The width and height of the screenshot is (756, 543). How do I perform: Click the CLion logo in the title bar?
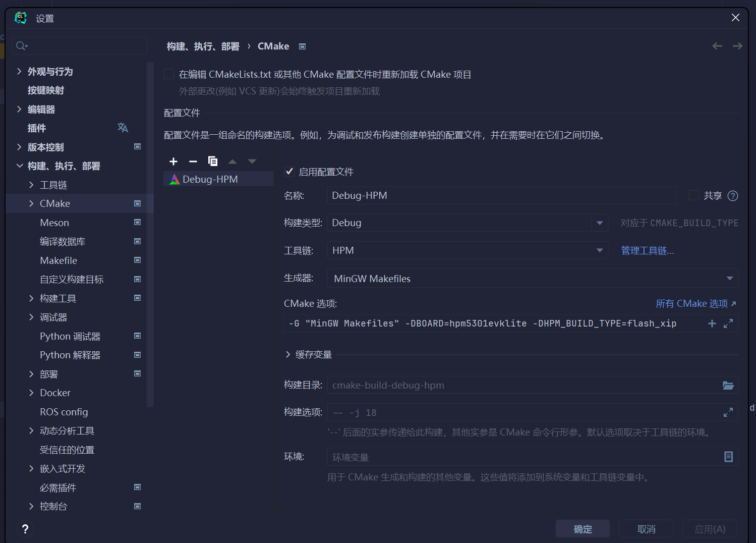tap(21, 18)
